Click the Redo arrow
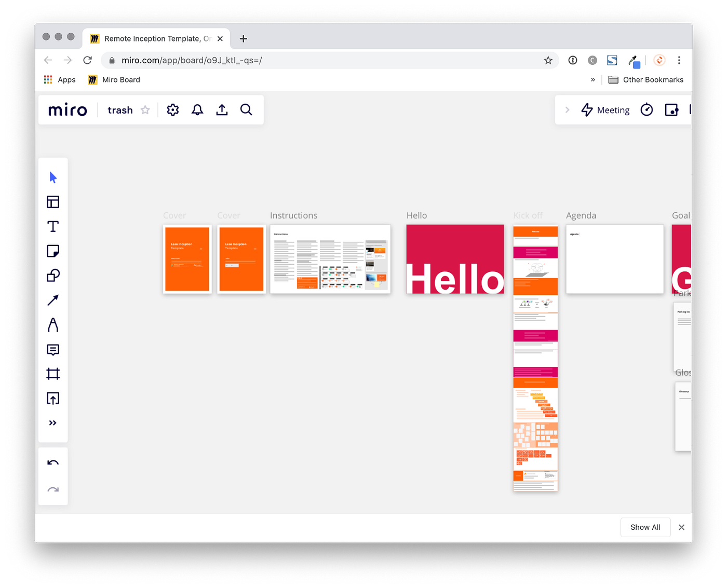 point(53,489)
